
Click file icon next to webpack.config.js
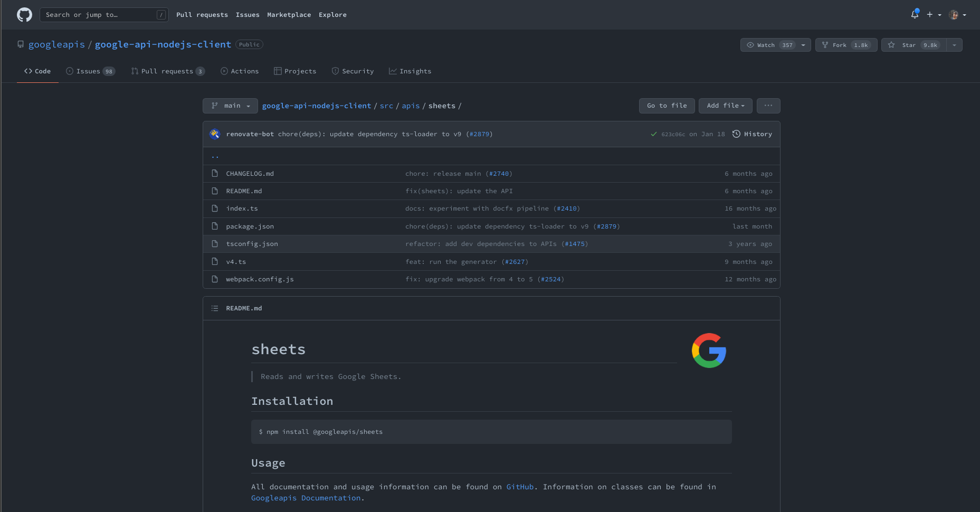(x=215, y=279)
